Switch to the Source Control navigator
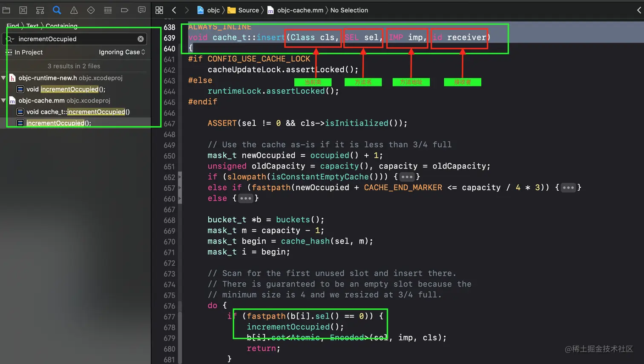Screen dimensions: 644x364 (23, 10)
